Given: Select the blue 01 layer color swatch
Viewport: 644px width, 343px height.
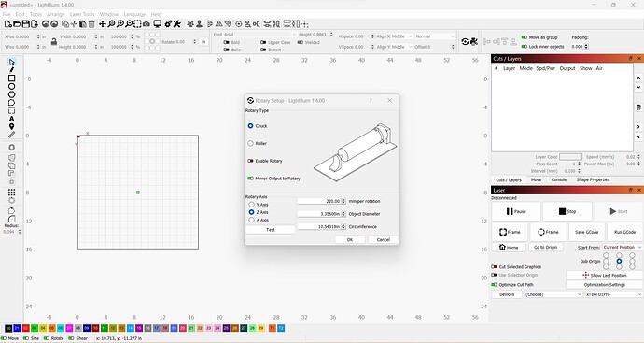Looking at the screenshot, I should 17,328.
